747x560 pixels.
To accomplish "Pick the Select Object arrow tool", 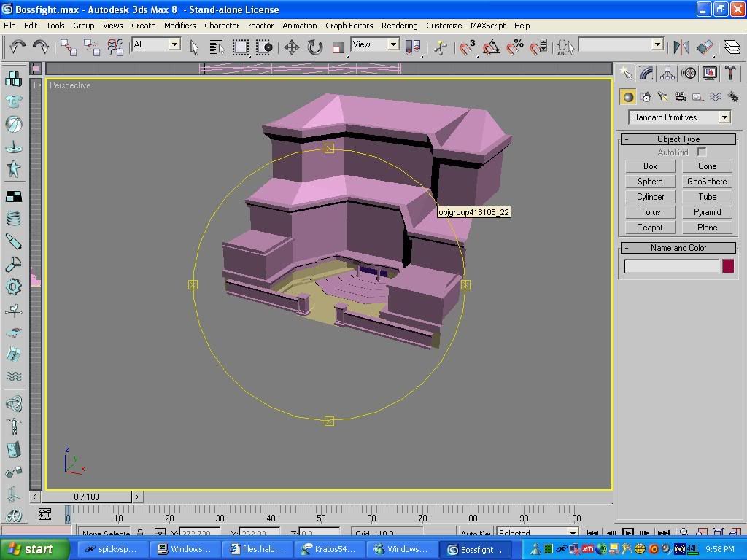I will (194, 47).
